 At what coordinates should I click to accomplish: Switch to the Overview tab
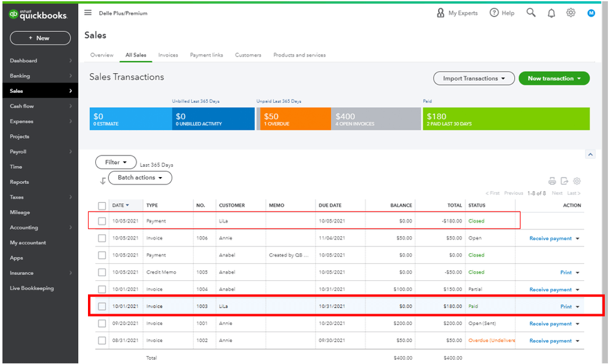tap(102, 55)
